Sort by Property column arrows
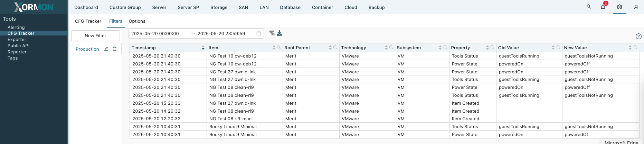644x144 pixels. point(487,48)
